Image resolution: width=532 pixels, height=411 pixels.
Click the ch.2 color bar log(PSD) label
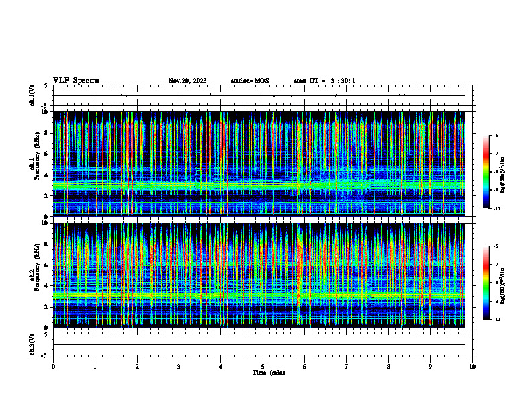click(x=503, y=286)
